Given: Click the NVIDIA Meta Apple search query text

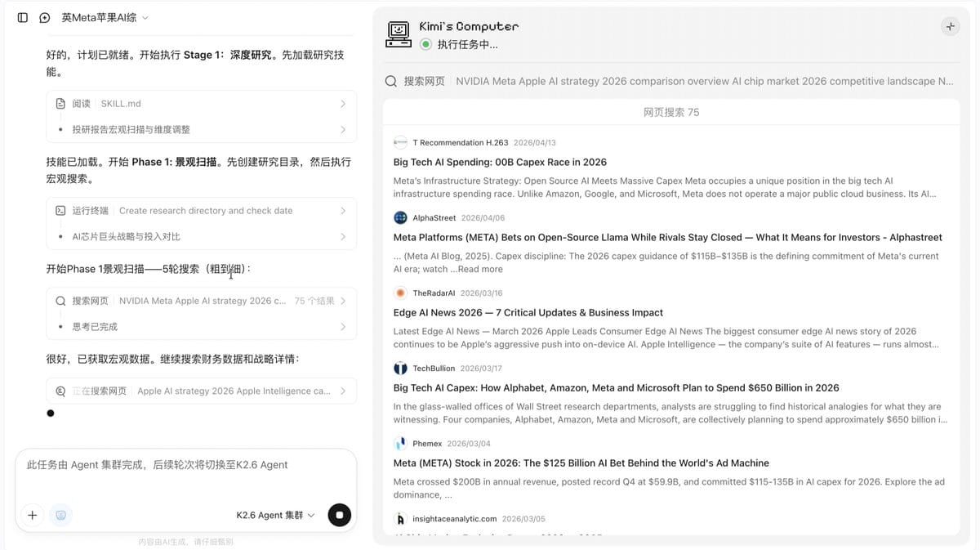Looking at the screenshot, I should tap(704, 81).
